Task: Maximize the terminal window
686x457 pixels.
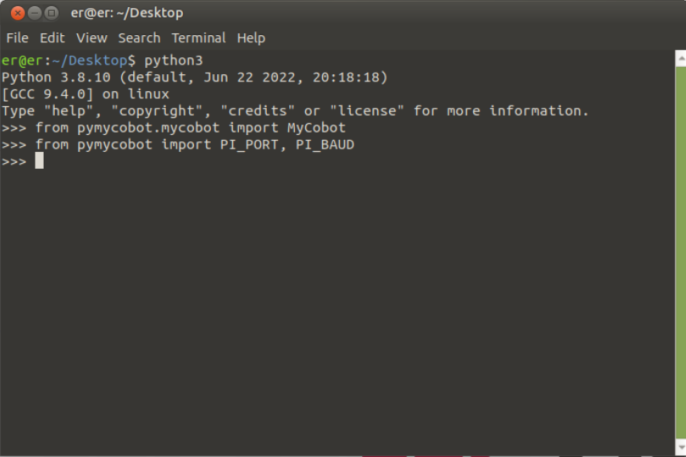Action: (53, 13)
